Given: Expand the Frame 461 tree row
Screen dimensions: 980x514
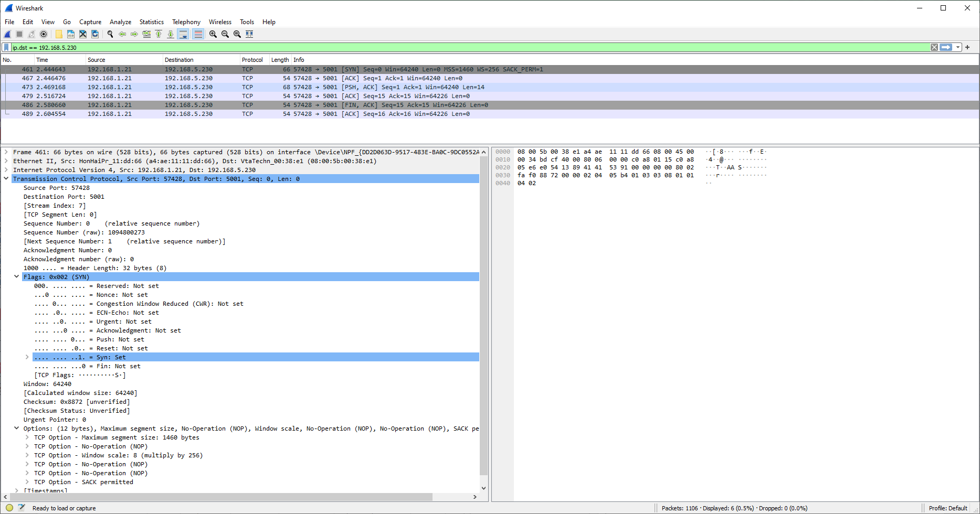Looking at the screenshot, I should pyautogui.click(x=6, y=152).
